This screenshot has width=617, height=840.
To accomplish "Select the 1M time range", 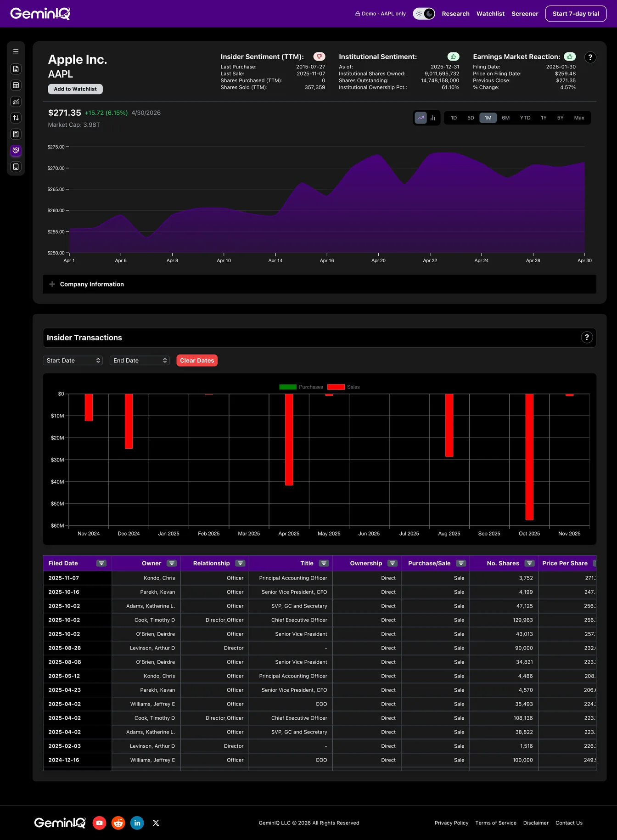I will click(x=488, y=118).
